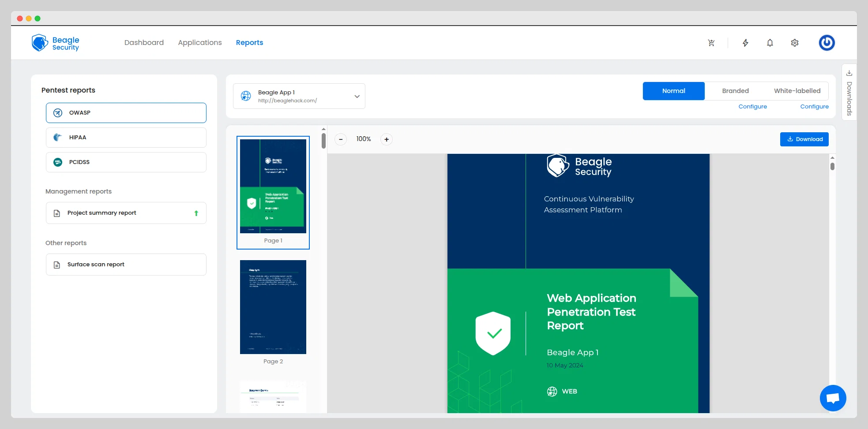Open the shopping cart icon
This screenshot has height=429, width=868.
click(x=711, y=43)
